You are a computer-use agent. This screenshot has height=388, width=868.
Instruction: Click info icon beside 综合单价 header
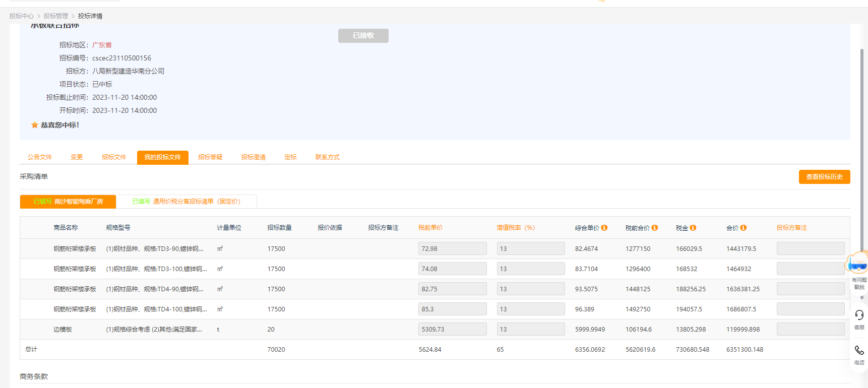pos(604,228)
